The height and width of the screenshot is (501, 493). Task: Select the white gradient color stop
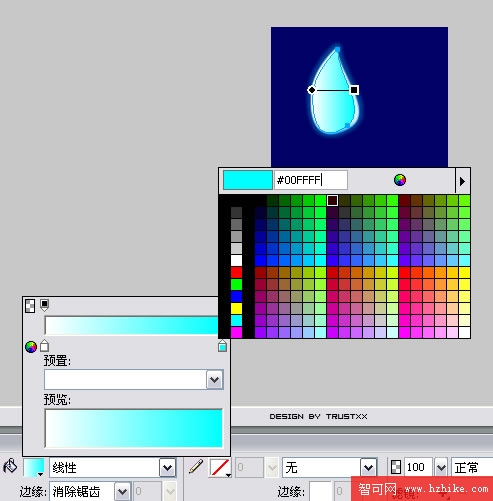coord(44,346)
